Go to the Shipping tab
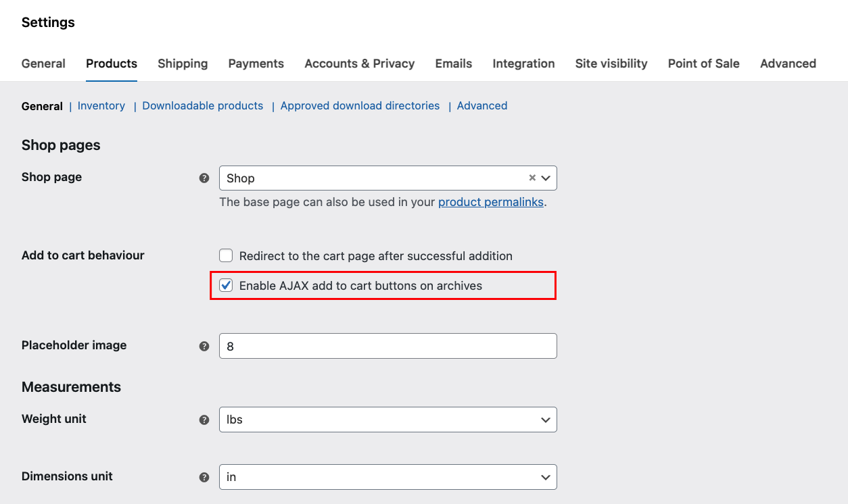Image resolution: width=848 pixels, height=504 pixels. [183, 64]
